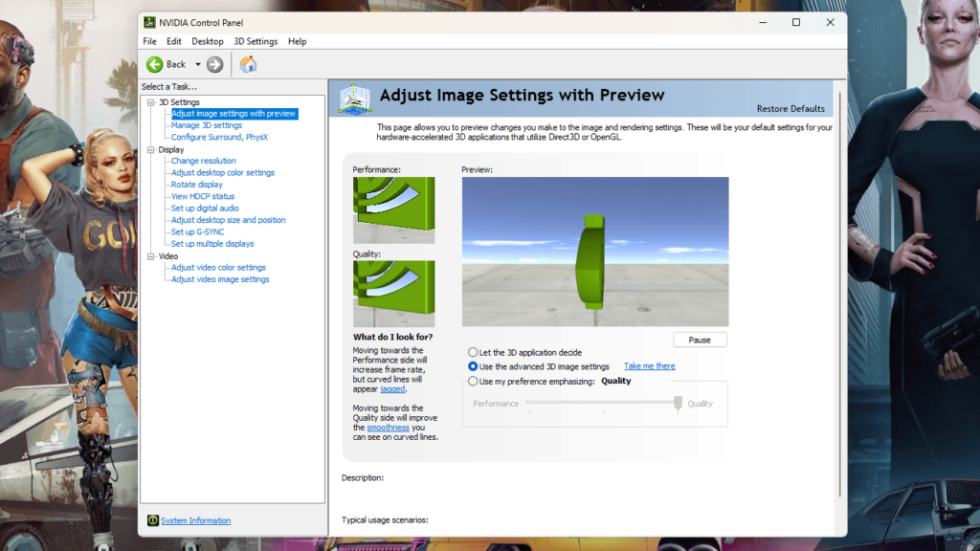Click the 3D Settings tree label
The width and height of the screenshot is (980, 551).
click(x=179, y=102)
